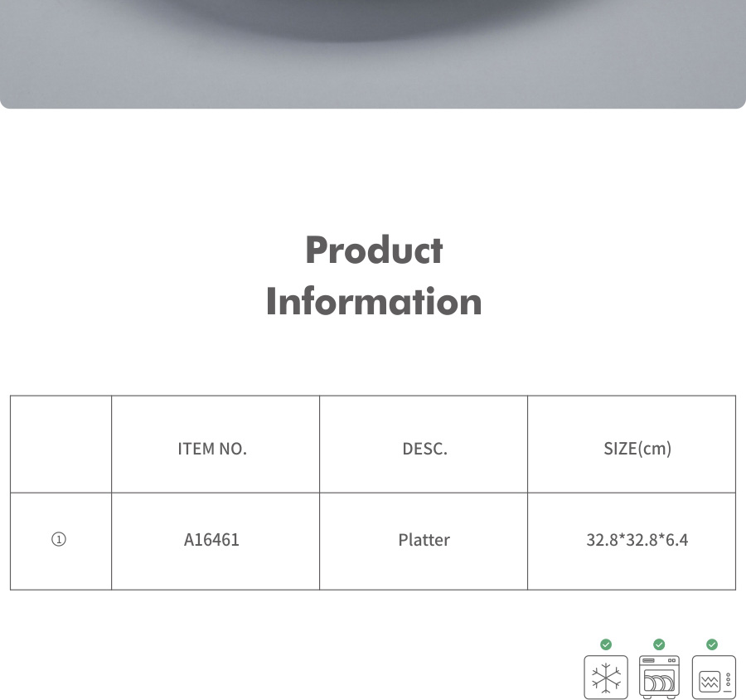Click the three control dots on the microwave icon
746x700 pixels.
pyautogui.click(x=727, y=682)
